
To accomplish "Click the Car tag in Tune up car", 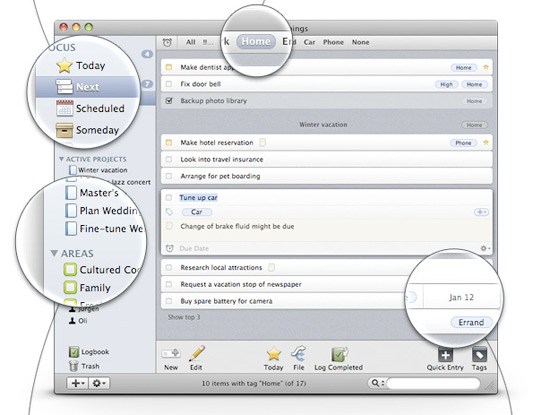I will click(197, 212).
